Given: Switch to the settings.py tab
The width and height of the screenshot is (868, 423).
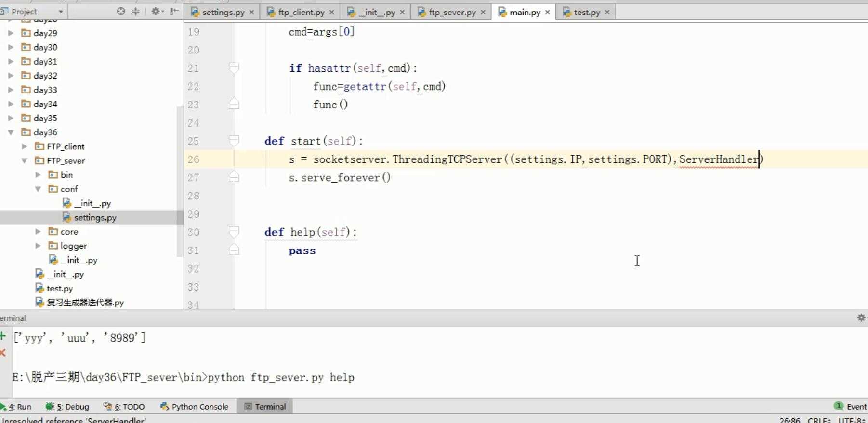Looking at the screenshot, I should pyautogui.click(x=223, y=12).
